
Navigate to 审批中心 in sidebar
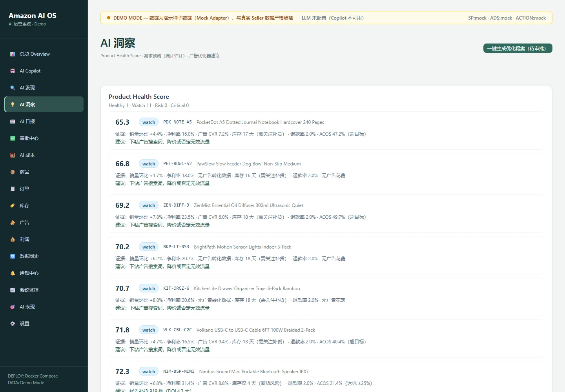[x=44, y=138]
